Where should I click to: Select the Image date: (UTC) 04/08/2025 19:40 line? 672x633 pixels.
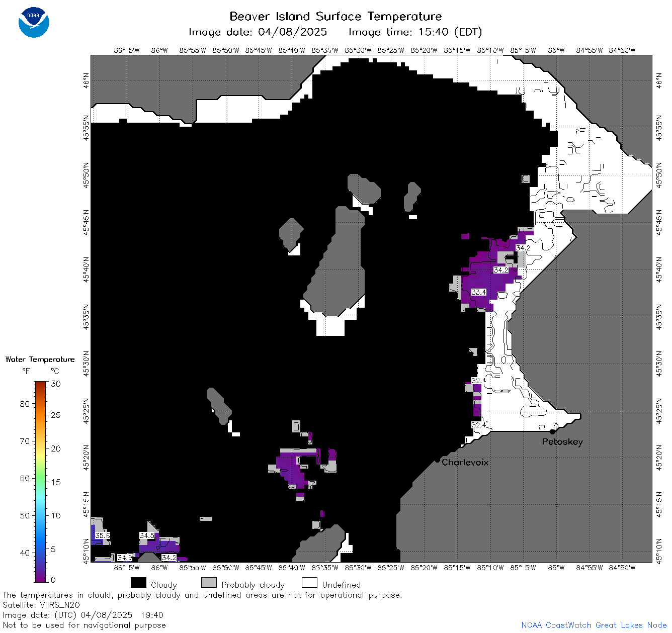pos(83,615)
